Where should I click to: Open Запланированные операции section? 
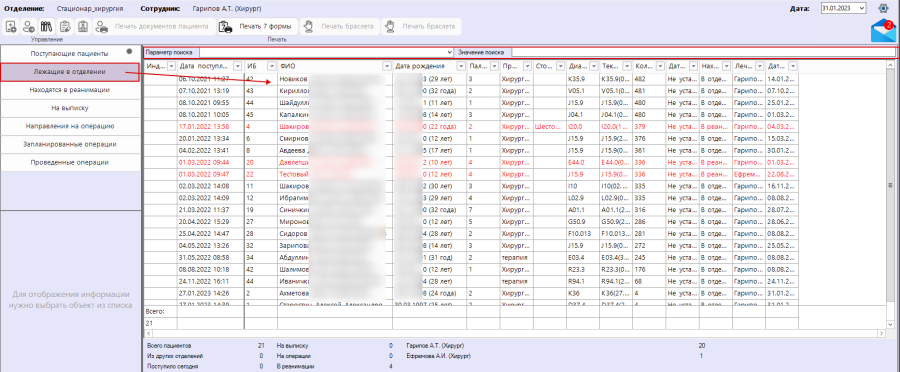tap(70, 144)
